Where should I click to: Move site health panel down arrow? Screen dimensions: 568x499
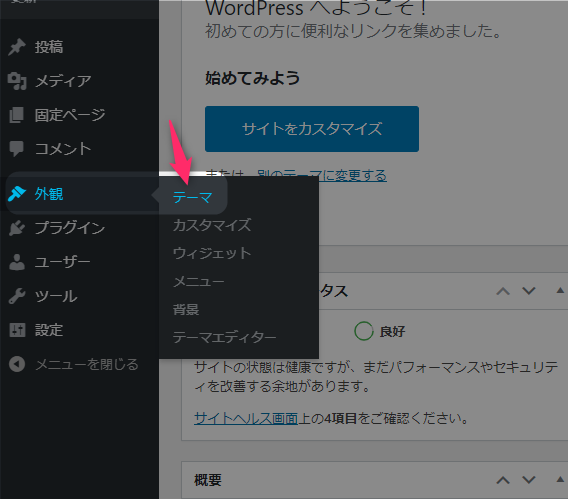click(x=529, y=291)
